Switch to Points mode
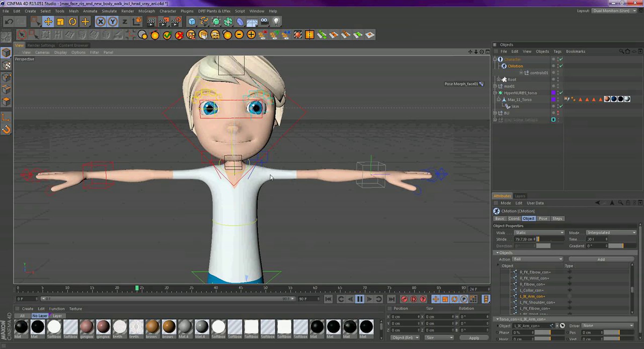The image size is (644, 349). coord(6,78)
